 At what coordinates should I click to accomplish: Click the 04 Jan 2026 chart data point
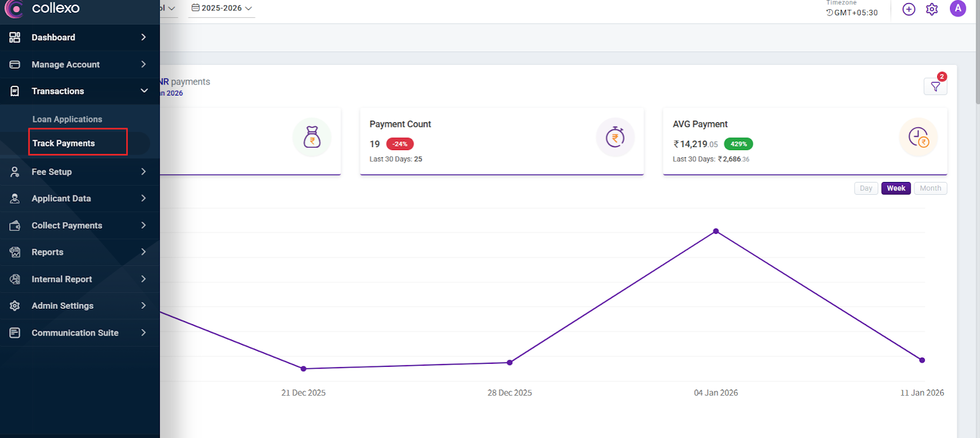(x=715, y=232)
